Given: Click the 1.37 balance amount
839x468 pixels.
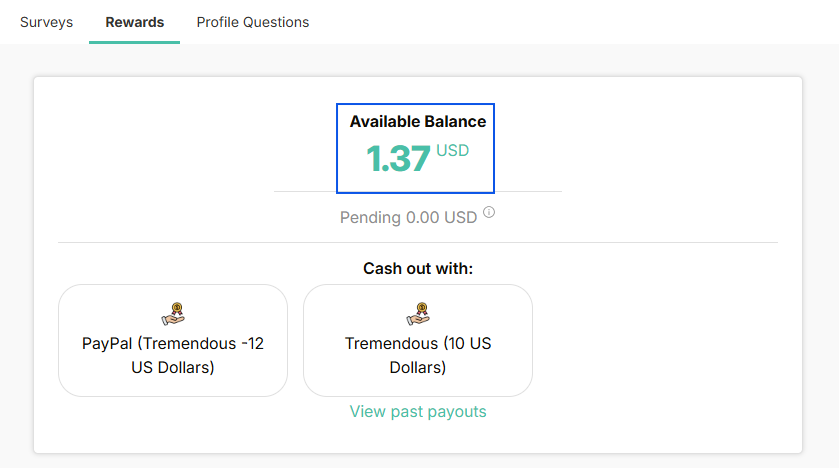Looking at the screenshot, I should [x=397, y=159].
